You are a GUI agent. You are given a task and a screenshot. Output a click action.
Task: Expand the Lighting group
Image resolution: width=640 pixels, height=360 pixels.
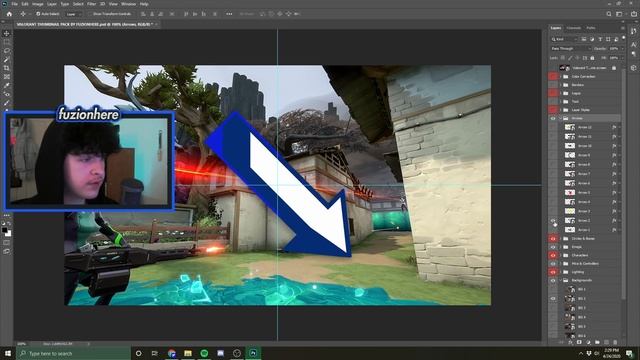(560, 272)
